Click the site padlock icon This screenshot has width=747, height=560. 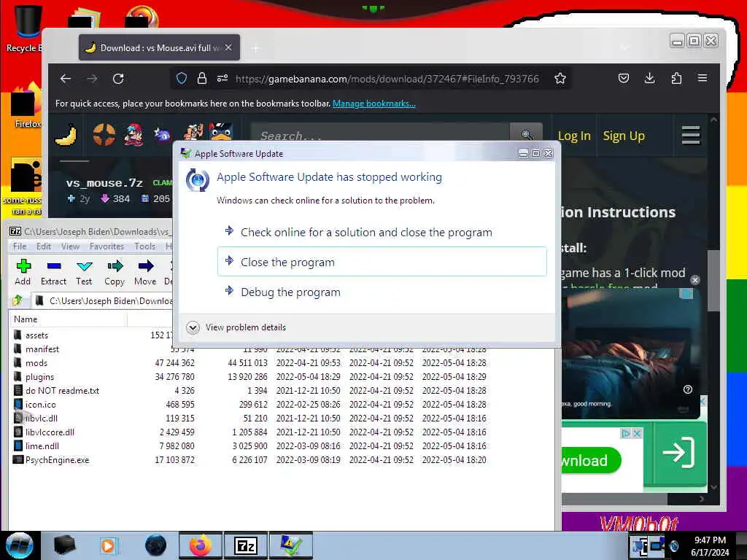point(202,79)
